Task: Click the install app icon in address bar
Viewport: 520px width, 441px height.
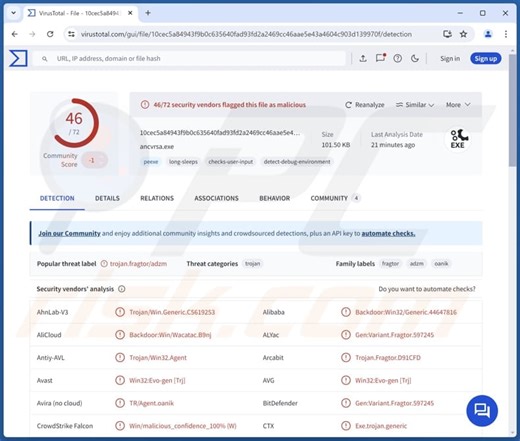Action: click(447, 34)
